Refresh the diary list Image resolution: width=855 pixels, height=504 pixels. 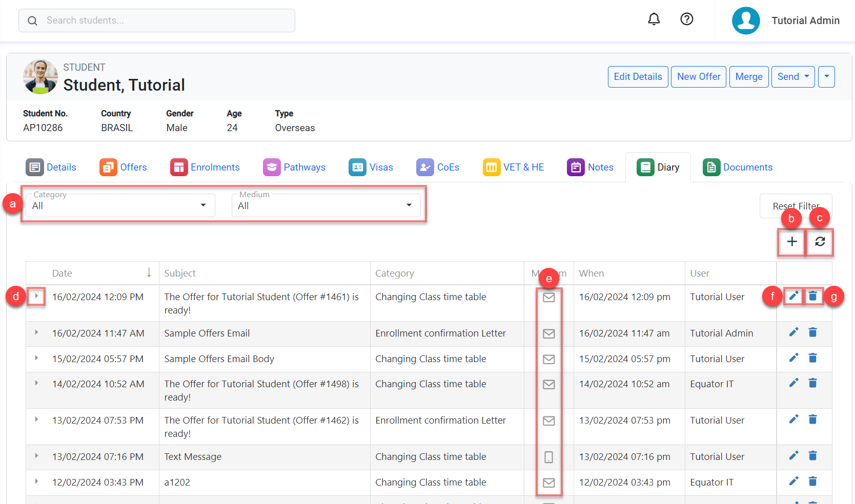820,242
